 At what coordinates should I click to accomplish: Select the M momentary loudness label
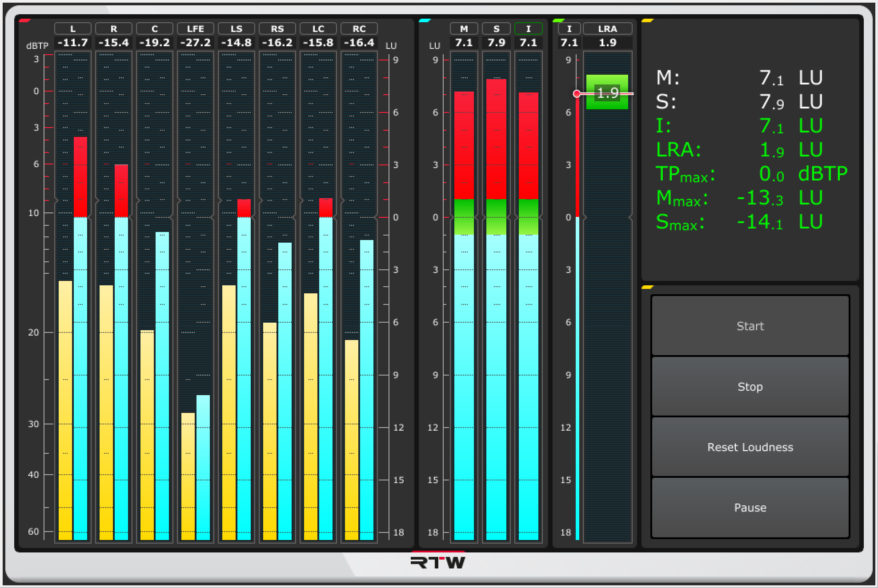click(x=464, y=28)
